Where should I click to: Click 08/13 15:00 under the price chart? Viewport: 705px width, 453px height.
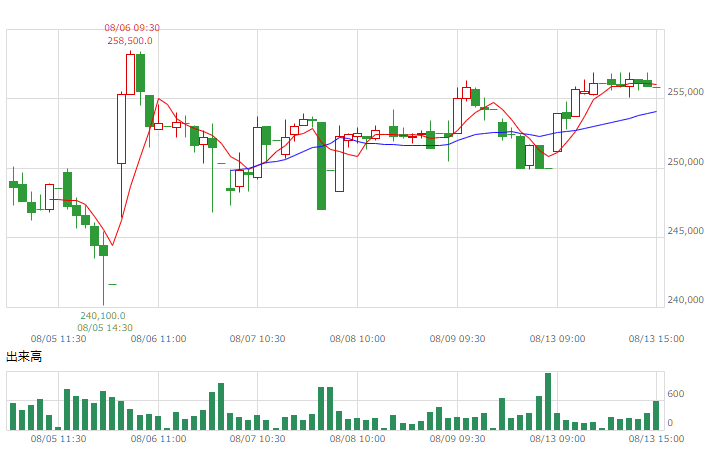[x=656, y=339]
